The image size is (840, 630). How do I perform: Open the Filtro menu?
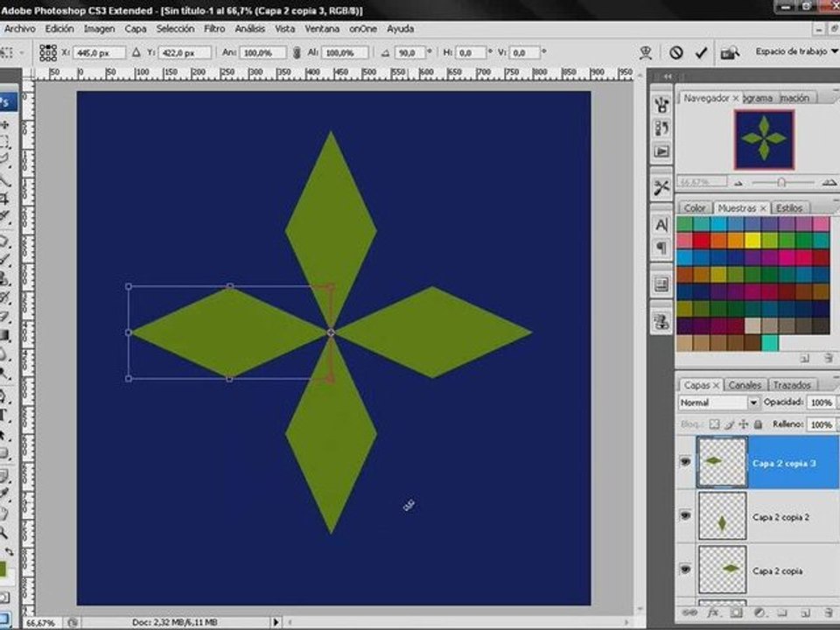[214, 29]
